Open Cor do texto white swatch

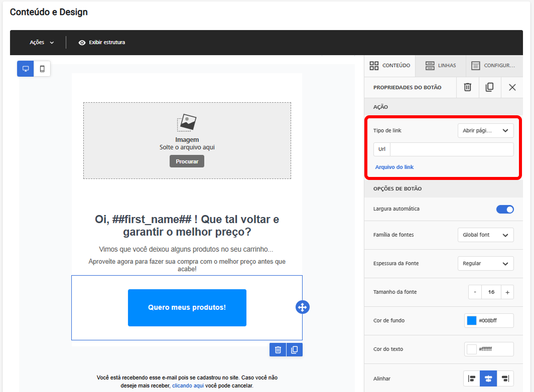[x=471, y=349]
